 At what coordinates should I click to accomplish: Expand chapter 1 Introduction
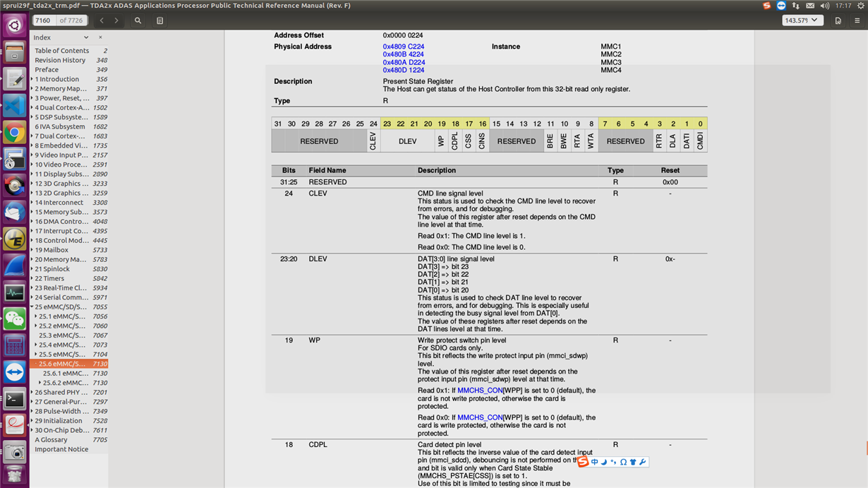32,79
